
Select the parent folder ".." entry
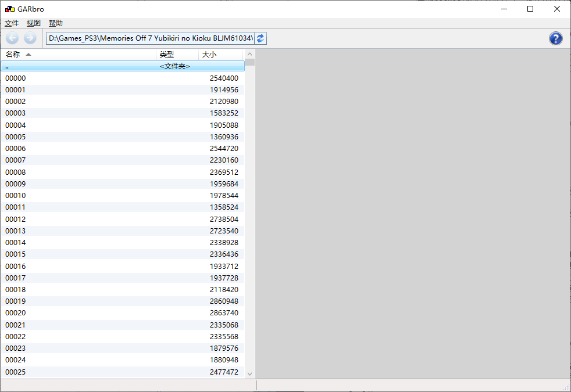click(123, 66)
